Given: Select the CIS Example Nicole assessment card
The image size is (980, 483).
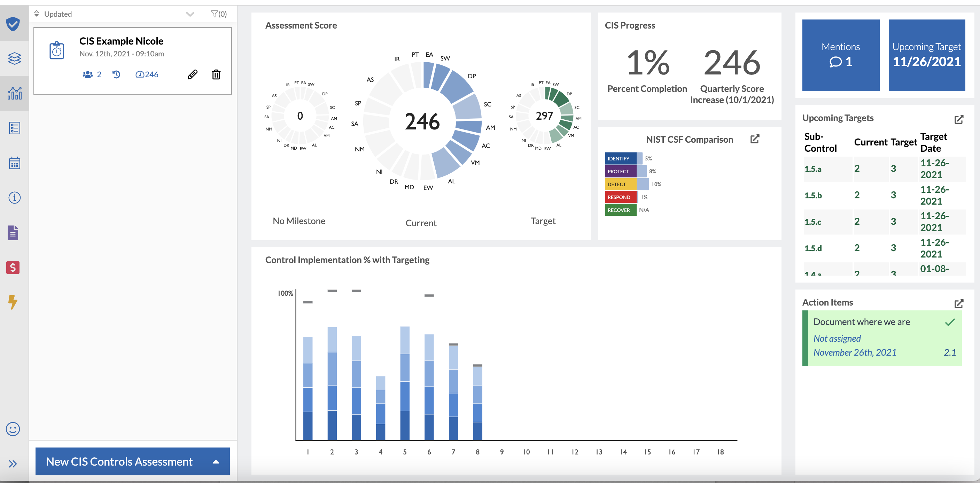Looking at the screenshot, I should tap(132, 61).
